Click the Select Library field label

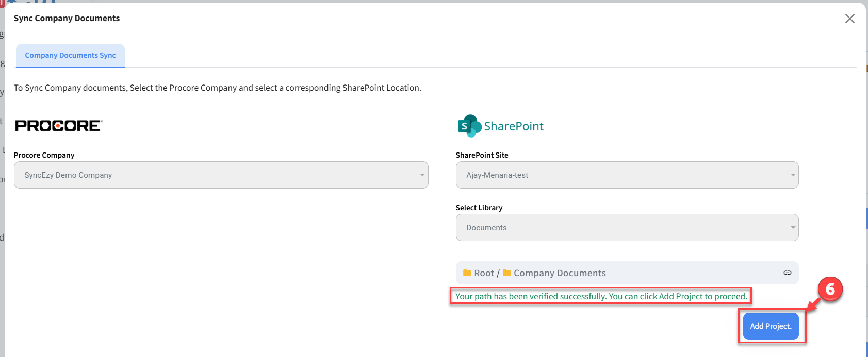pyautogui.click(x=479, y=208)
